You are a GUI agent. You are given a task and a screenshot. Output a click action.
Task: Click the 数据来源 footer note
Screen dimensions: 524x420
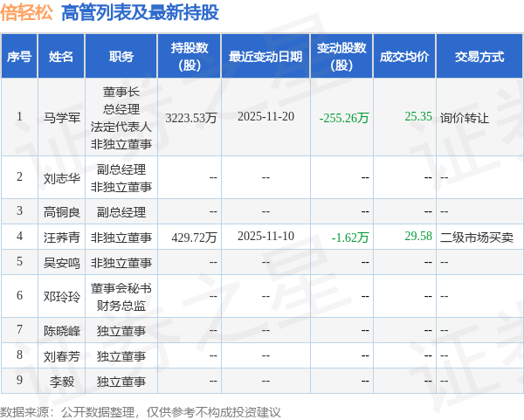pyautogui.click(x=141, y=412)
